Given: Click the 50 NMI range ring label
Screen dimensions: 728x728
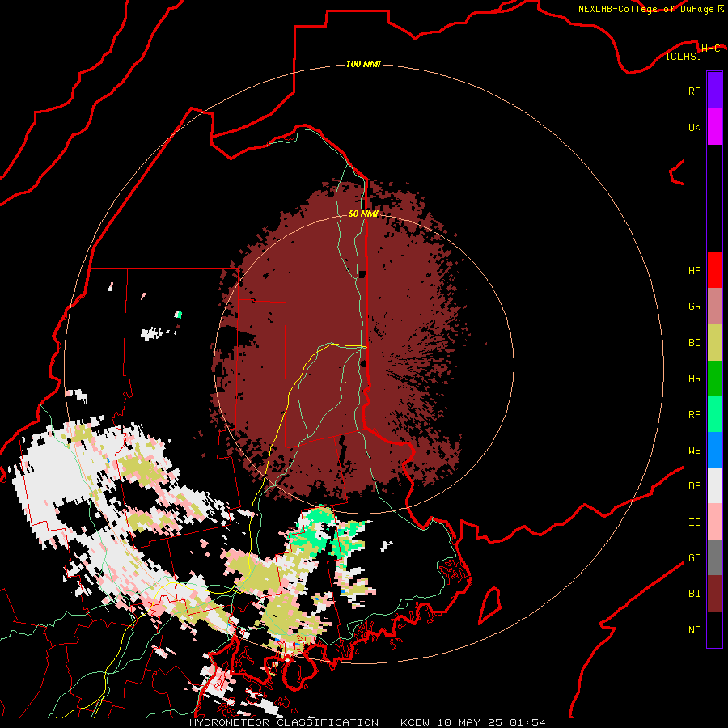Looking at the screenshot, I should [363, 214].
